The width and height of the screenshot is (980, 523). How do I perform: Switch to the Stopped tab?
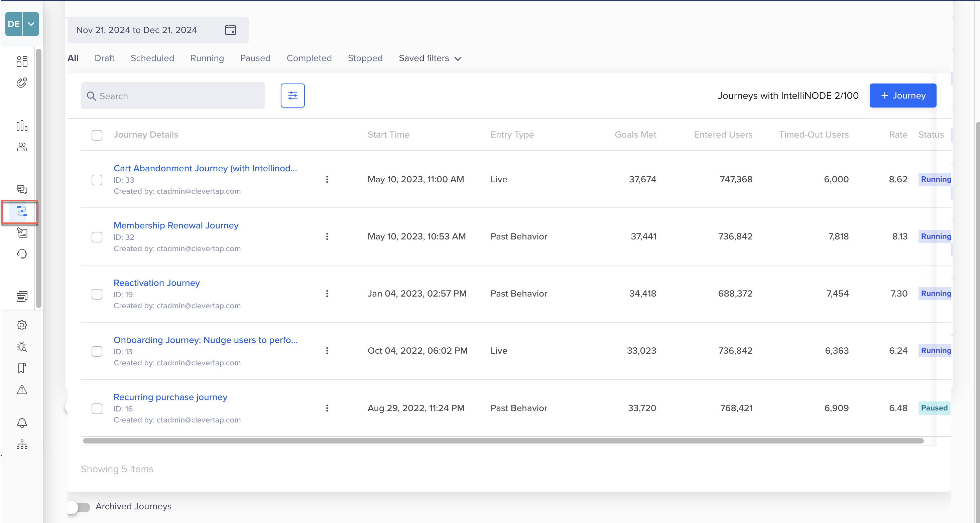pos(365,58)
